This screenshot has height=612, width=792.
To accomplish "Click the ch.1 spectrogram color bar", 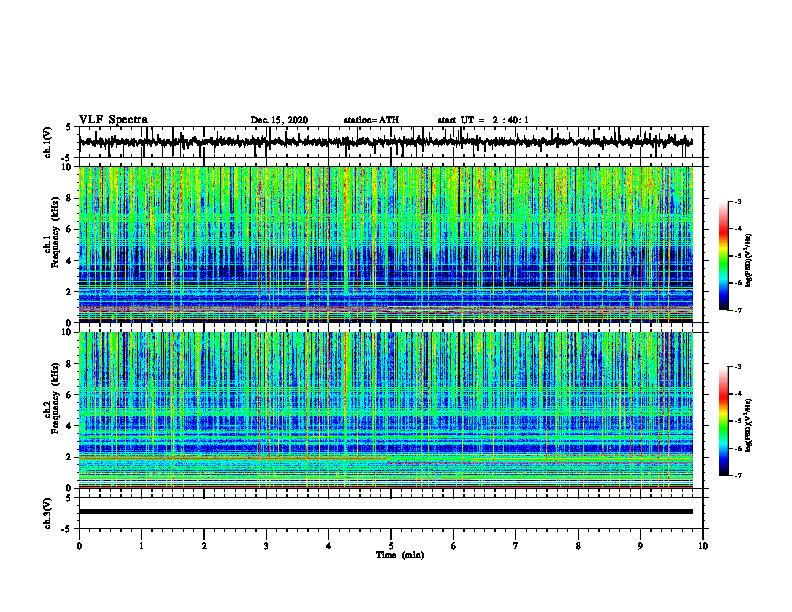I will 724,256.
